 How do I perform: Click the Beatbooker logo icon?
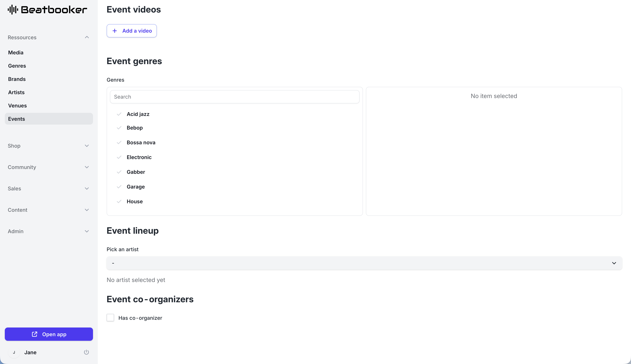(x=13, y=10)
